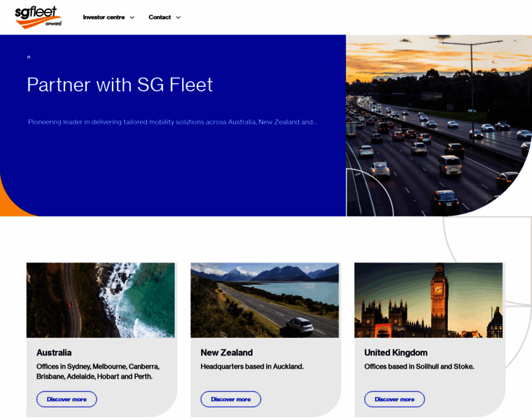532x420 pixels.
Task: Expand the Investor centre chevron
Action: pyautogui.click(x=132, y=17)
